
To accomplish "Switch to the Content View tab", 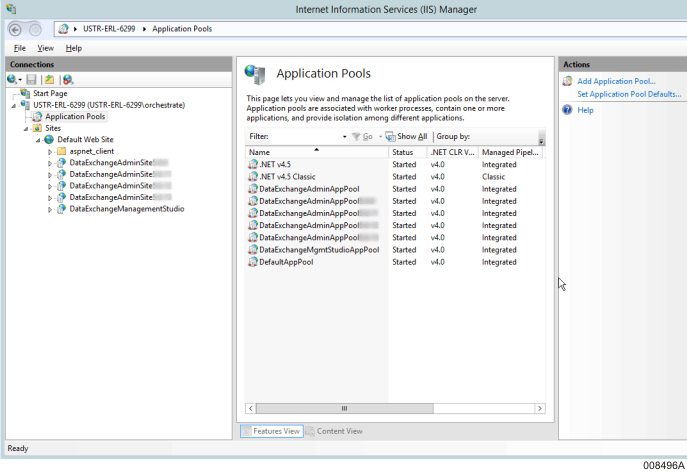I will [334, 431].
